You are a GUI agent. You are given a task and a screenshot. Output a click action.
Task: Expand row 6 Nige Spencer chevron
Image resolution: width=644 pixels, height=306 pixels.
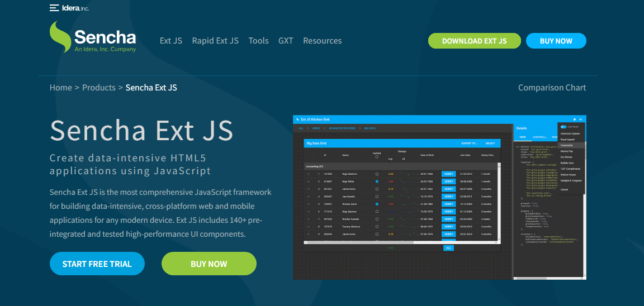click(x=309, y=212)
